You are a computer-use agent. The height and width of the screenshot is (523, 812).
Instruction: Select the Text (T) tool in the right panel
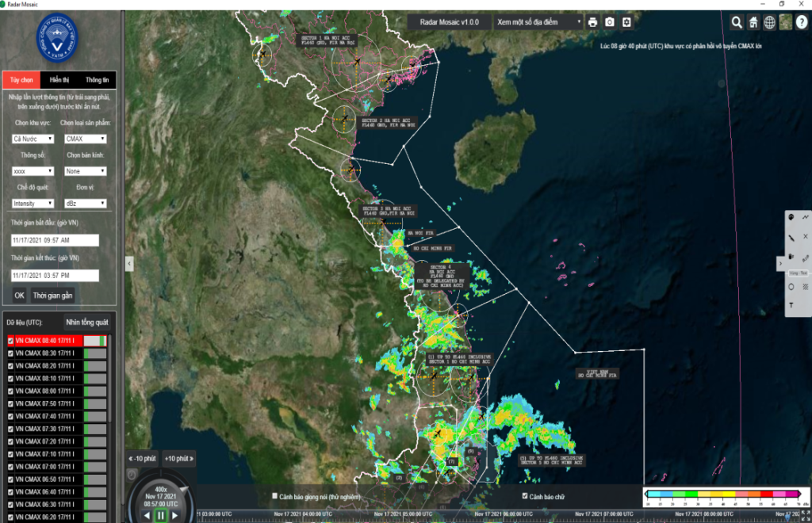(x=790, y=303)
